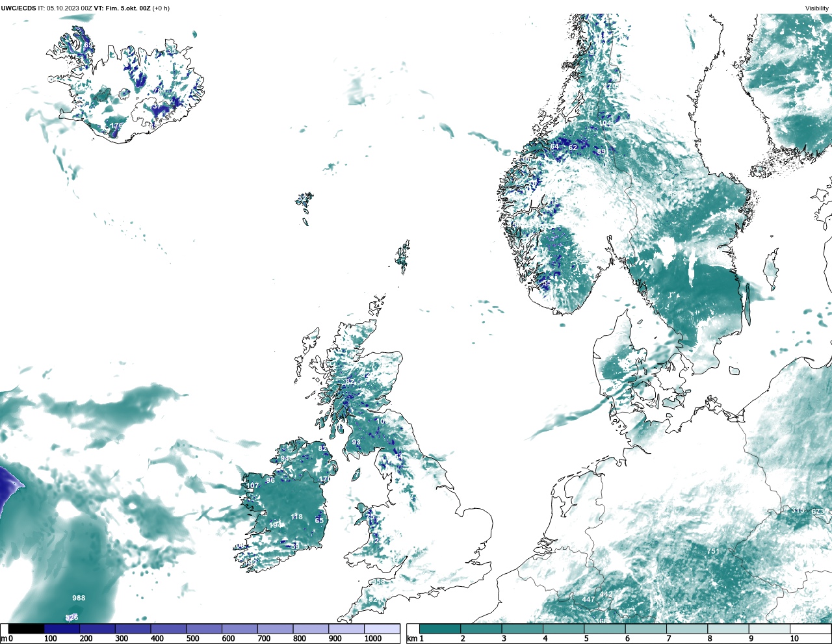Select the '447' value on the map

588,599
